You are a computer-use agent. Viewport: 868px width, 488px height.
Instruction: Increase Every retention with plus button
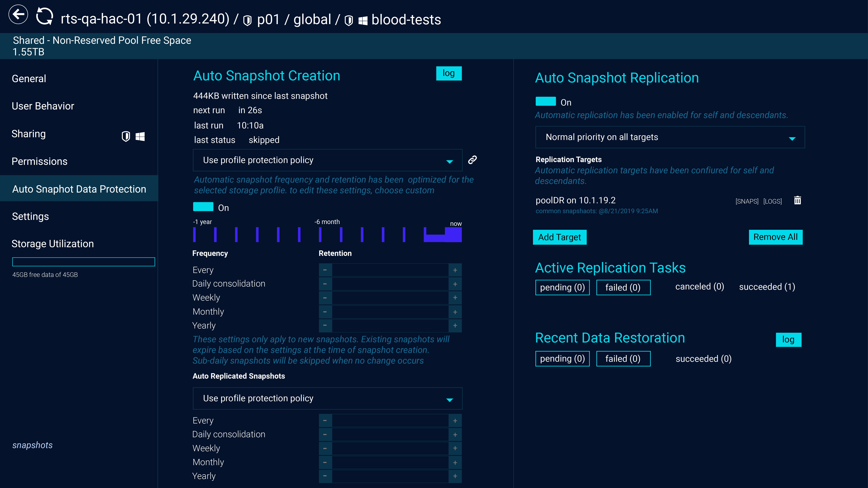coord(455,270)
